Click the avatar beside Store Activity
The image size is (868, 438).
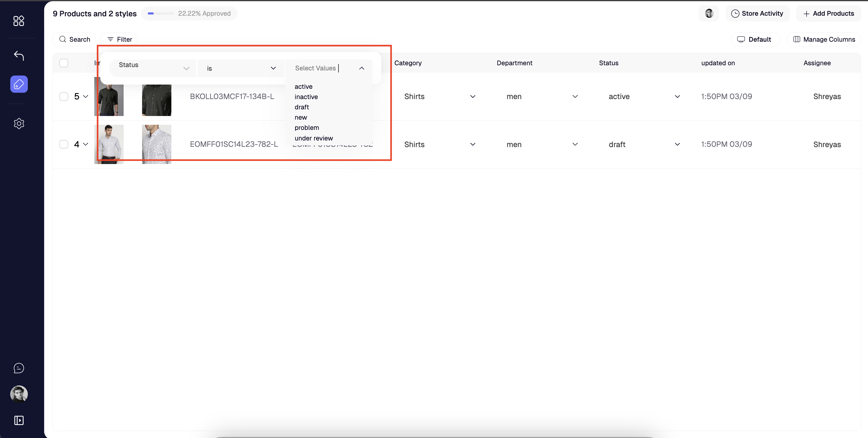click(709, 14)
